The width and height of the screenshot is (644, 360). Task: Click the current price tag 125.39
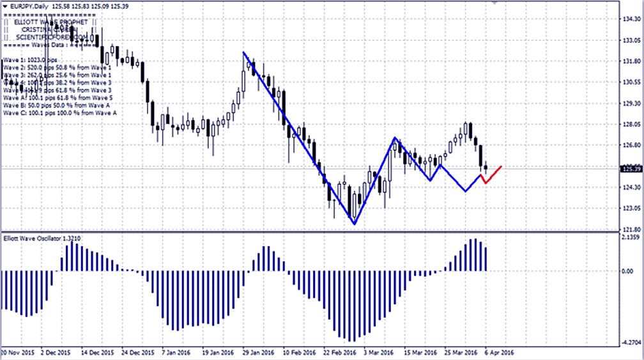(631, 169)
